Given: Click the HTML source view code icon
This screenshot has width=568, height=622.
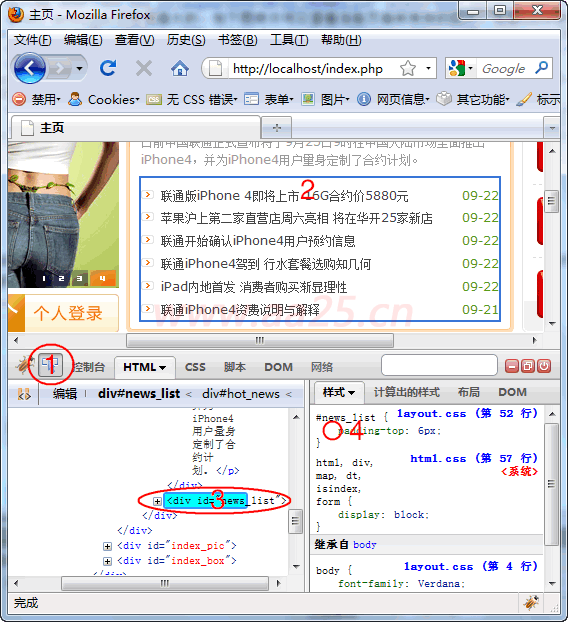Looking at the screenshot, I should 24,394.
